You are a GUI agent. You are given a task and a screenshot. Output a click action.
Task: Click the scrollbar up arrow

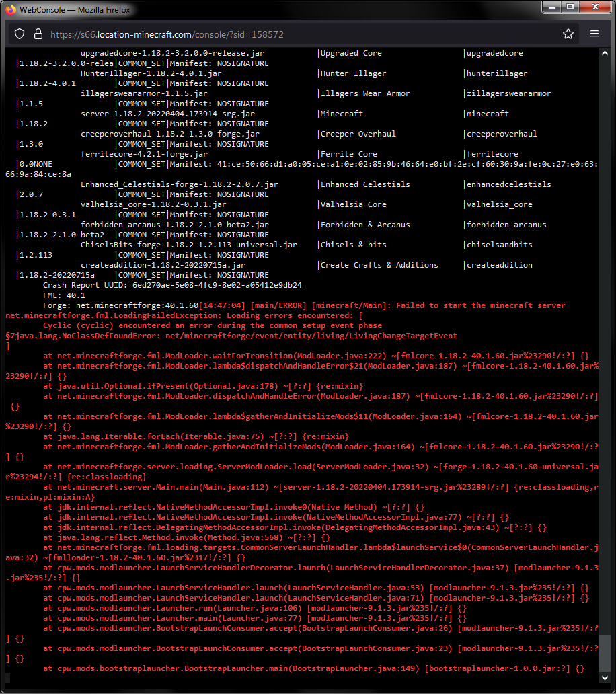pyautogui.click(x=605, y=53)
